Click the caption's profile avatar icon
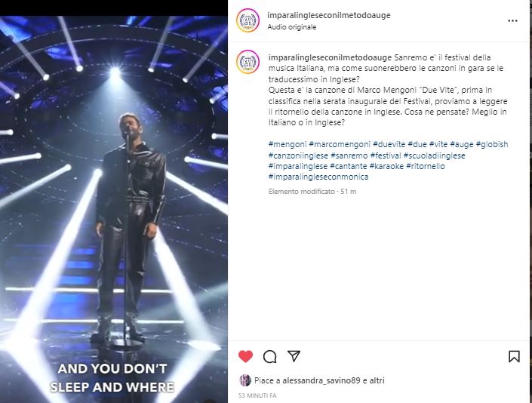Image resolution: width=532 pixels, height=403 pixels. coord(248,62)
